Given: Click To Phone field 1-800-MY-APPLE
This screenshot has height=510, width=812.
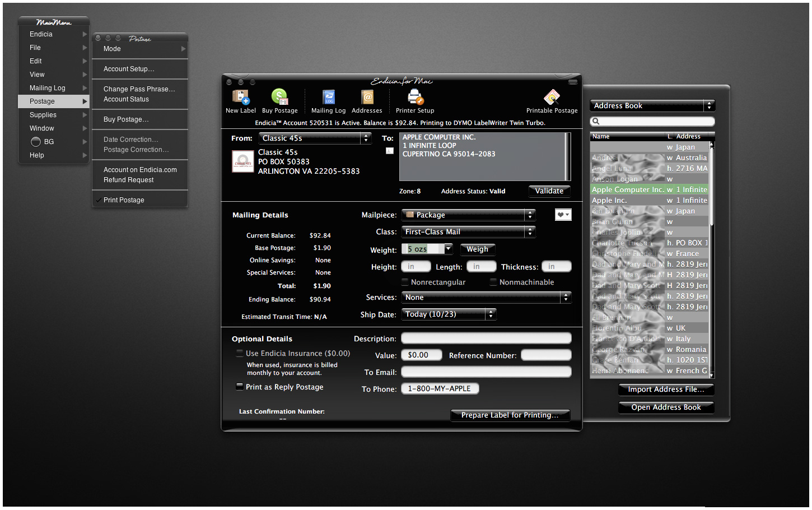Looking at the screenshot, I should click(440, 388).
